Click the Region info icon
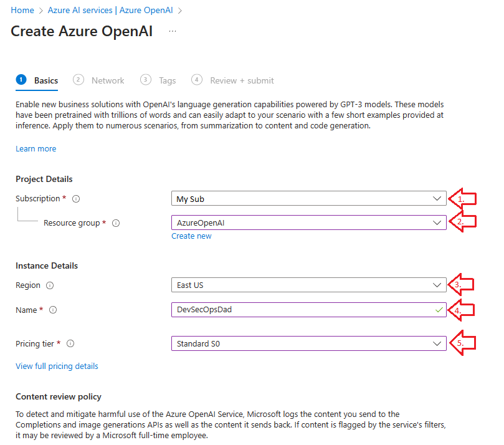This screenshot has height=445, width=504. point(50,285)
